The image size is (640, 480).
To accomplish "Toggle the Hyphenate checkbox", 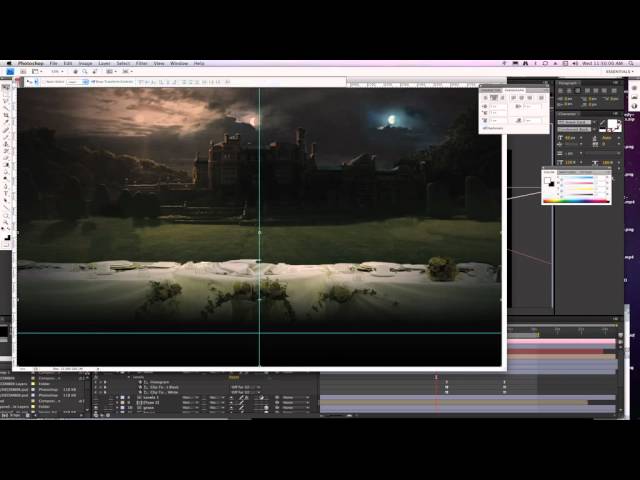I will coord(484,128).
